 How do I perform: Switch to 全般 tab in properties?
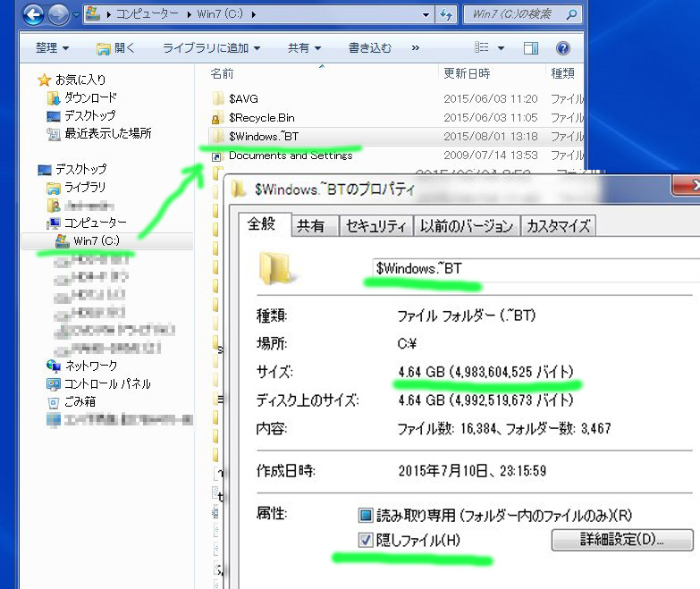(262, 224)
